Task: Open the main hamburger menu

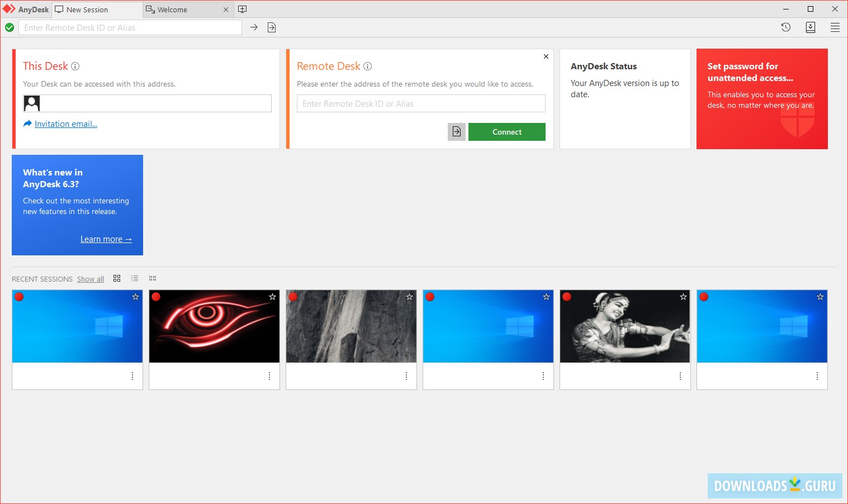Action: 835,27
